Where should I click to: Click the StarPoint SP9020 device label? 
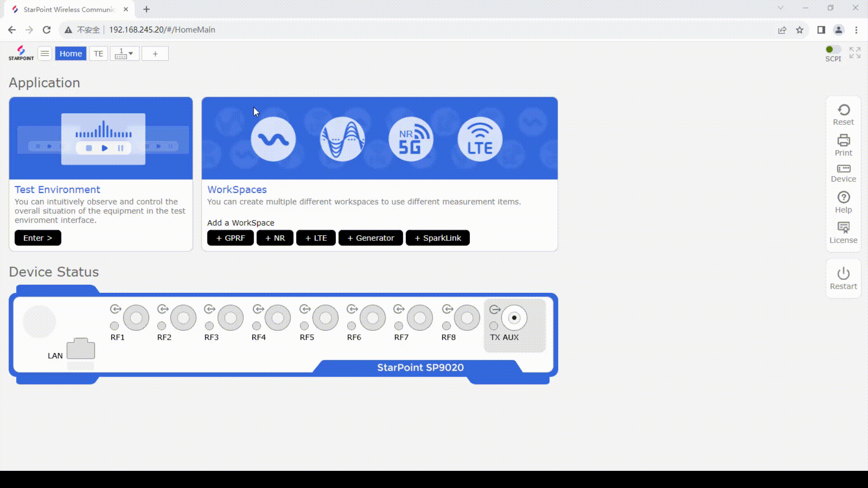click(420, 367)
